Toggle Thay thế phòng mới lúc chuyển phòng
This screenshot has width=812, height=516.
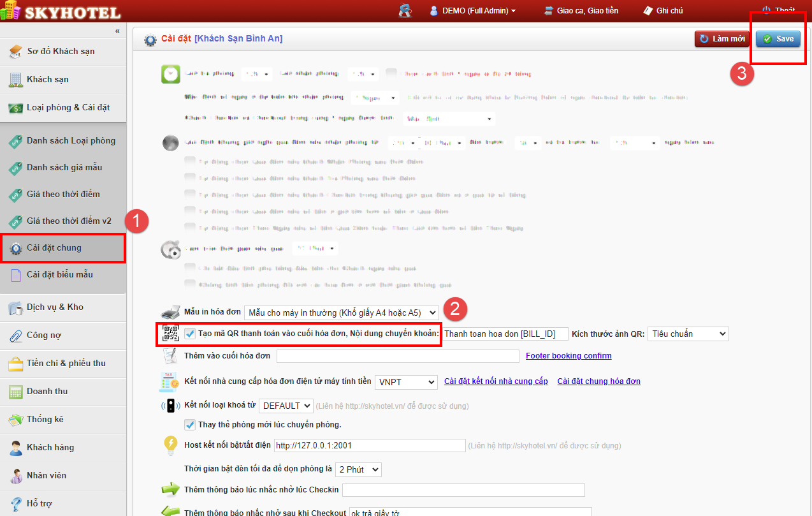click(190, 425)
